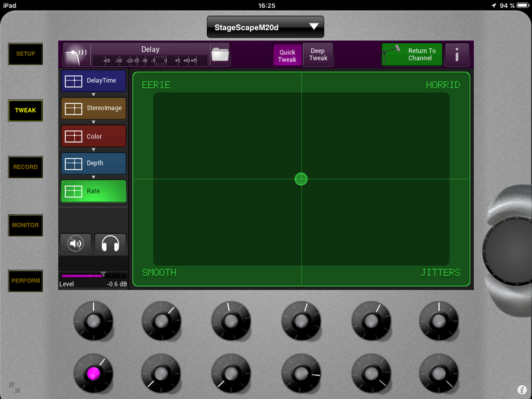Click the fullscreen arrows icon
The height and width of the screenshot is (399, 532).
coord(14,388)
